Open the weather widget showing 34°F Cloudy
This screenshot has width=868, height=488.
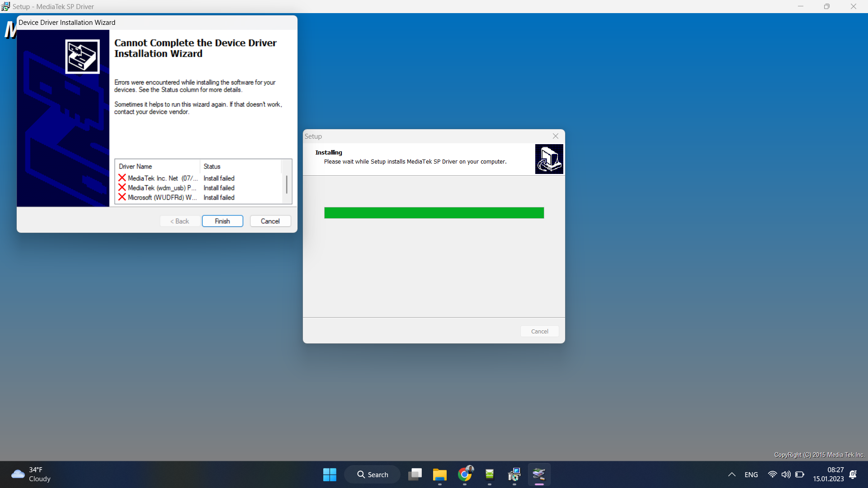point(31,474)
